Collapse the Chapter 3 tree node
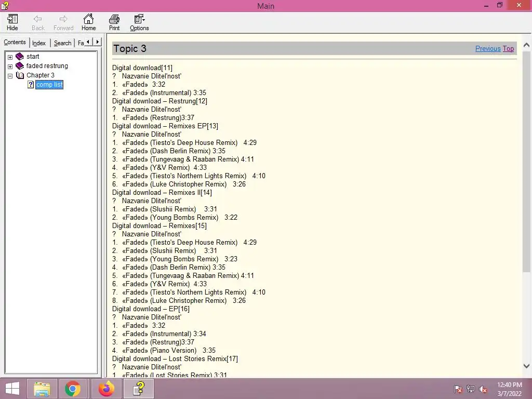The width and height of the screenshot is (532, 399). coord(10,76)
